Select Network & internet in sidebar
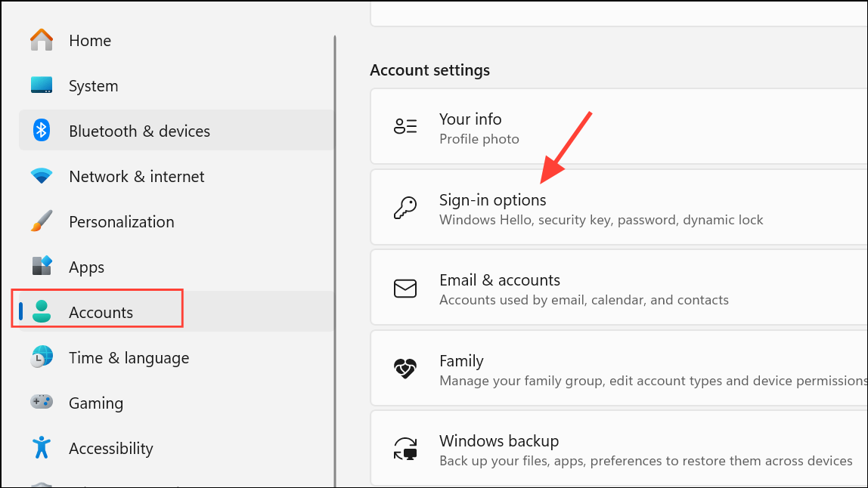The width and height of the screenshot is (868, 488). [x=136, y=176]
